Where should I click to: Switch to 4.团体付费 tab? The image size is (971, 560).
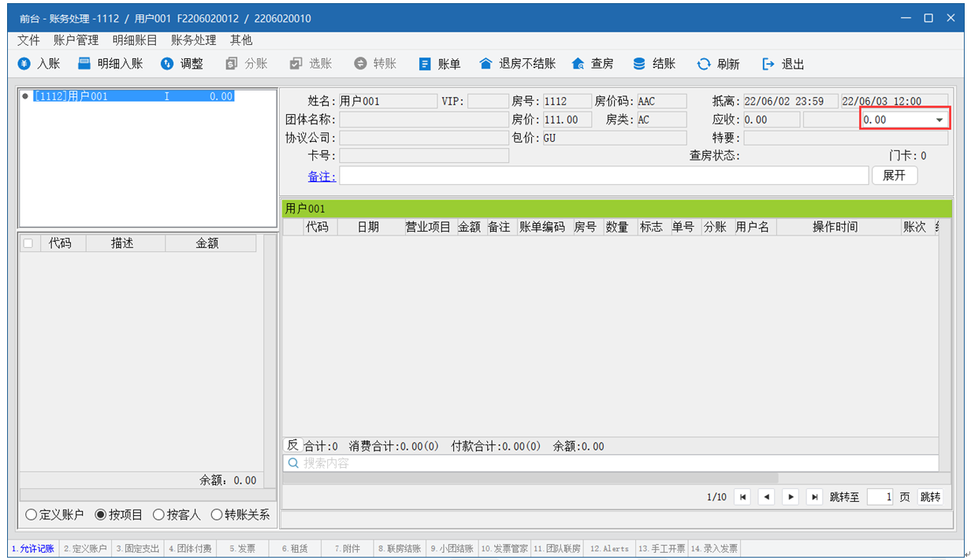tap(190, 548)
